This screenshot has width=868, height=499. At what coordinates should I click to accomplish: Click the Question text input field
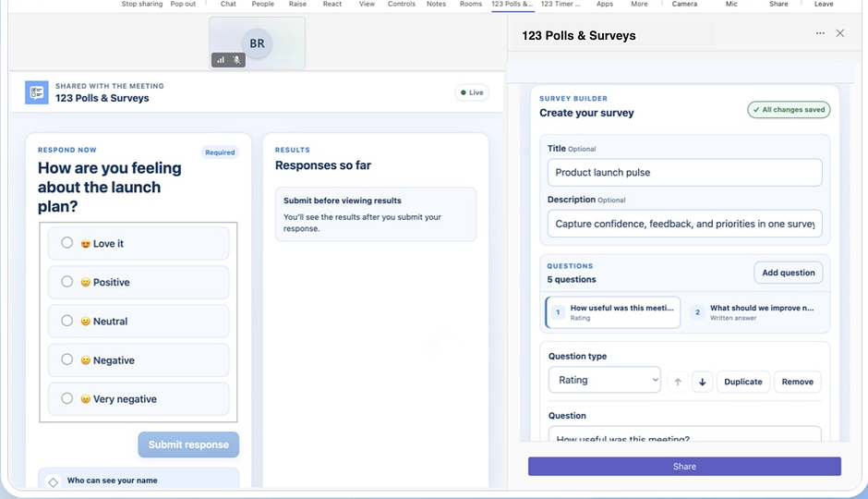pyautogui.click(x=685, y=434)
